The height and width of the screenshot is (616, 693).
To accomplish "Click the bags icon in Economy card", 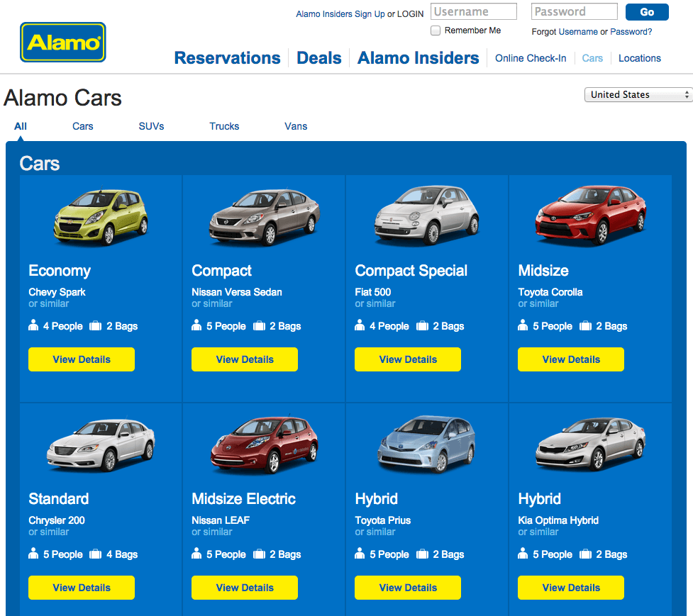I will pyautogui.click(x=95, y=326).
